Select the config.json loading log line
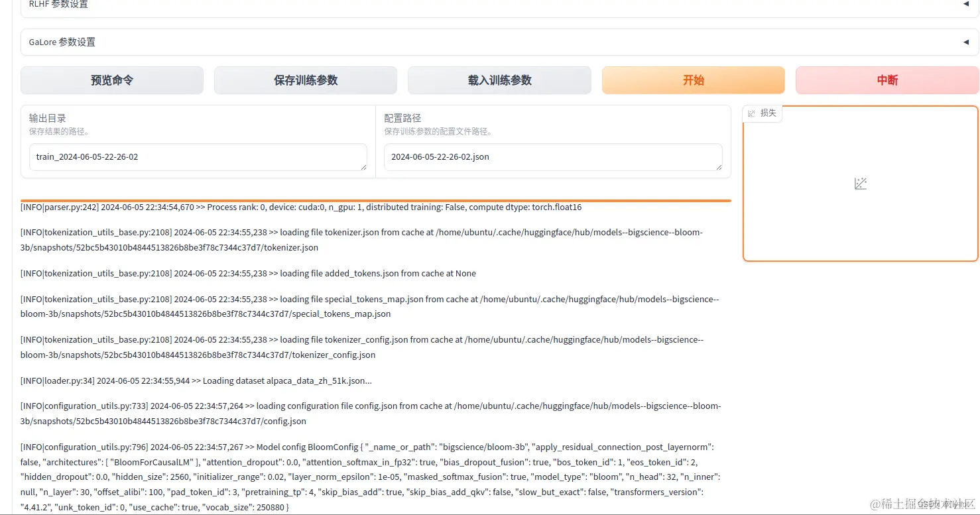Screen dimensions: 980x515 click(x=371, y=414)
